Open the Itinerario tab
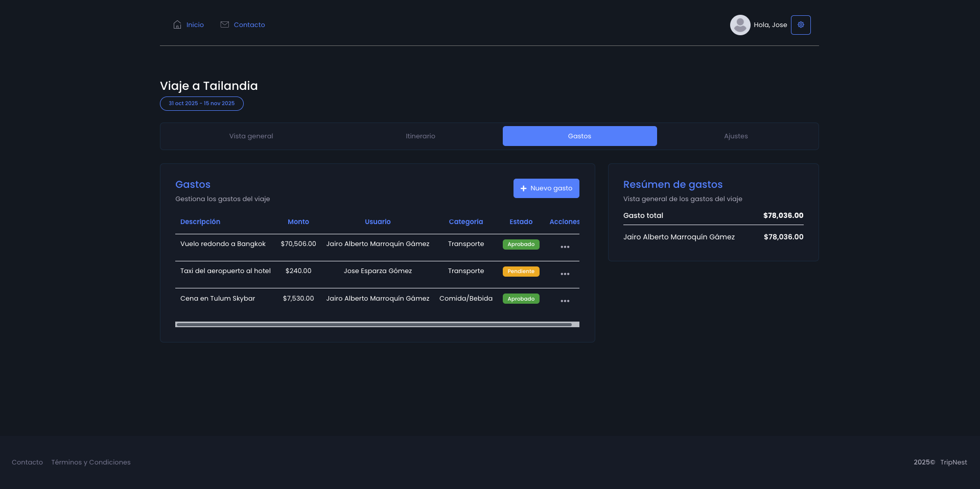This screenshot has width=980, height=489. (x=420, y=136)
